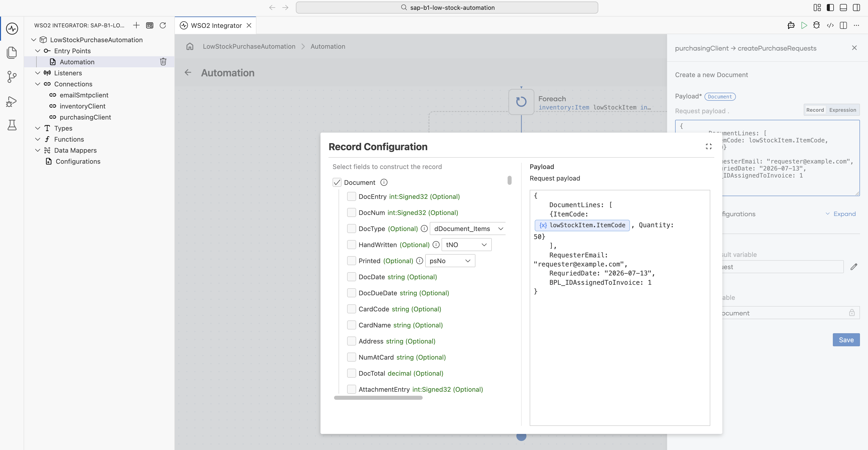Click the plus add-artifact icon in sidebar header

point(136,25)
